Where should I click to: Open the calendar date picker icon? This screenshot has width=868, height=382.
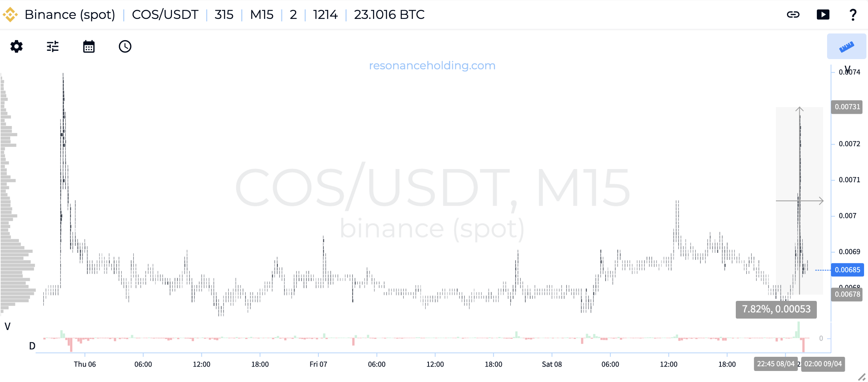coord(89,46)
